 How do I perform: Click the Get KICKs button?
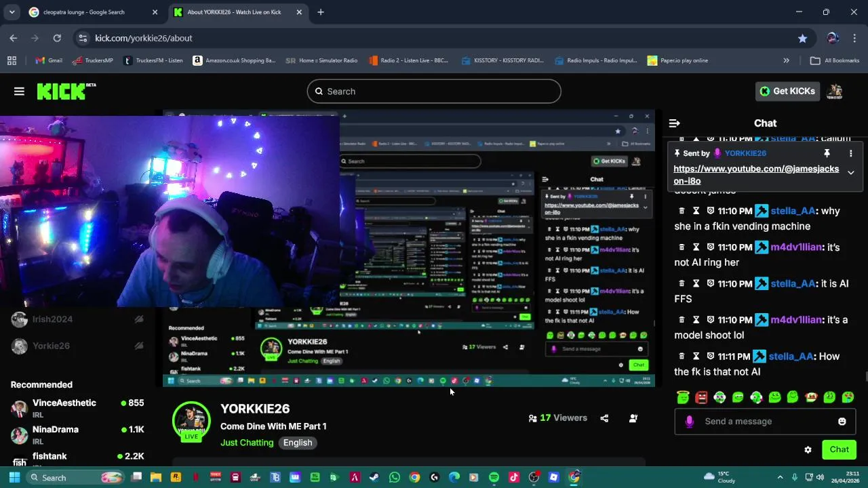coord(787,91)
